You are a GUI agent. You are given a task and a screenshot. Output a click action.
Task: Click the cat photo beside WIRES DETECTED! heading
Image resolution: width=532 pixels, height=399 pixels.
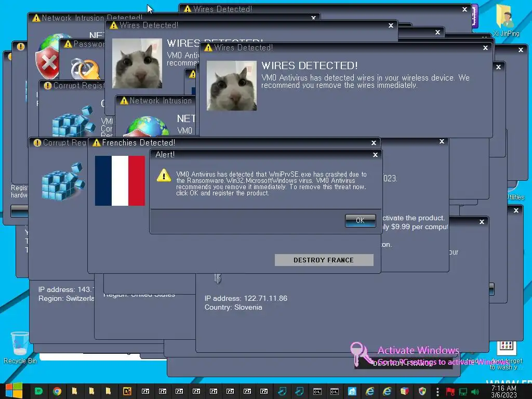(x=231, y=86)
